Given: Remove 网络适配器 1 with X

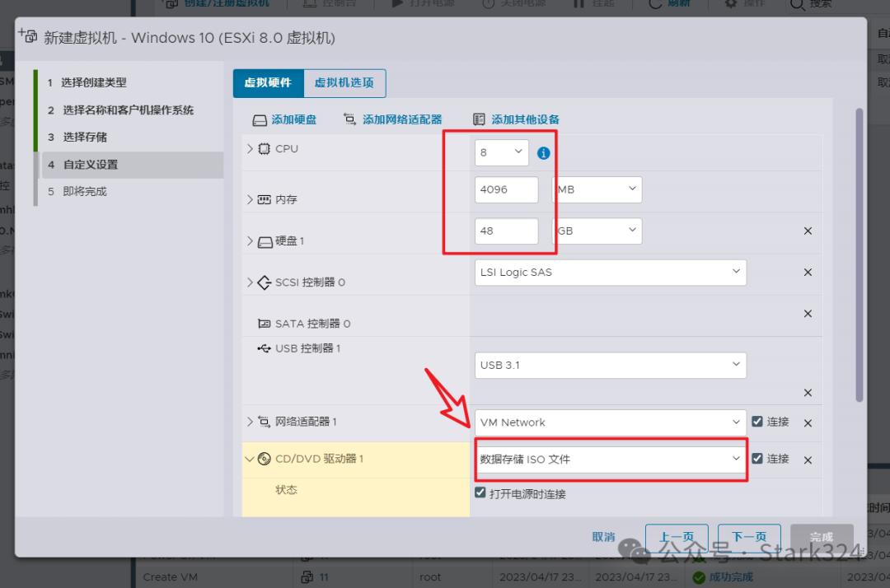Looking at the screenshot, I should [x=808, y=423].
